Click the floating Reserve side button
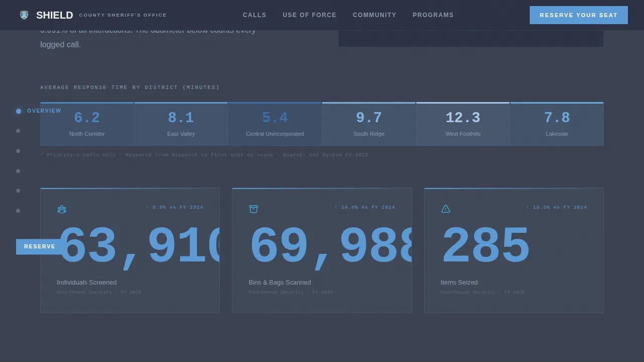The width and height of the screenshot is (644, 362). click(40, 246)
